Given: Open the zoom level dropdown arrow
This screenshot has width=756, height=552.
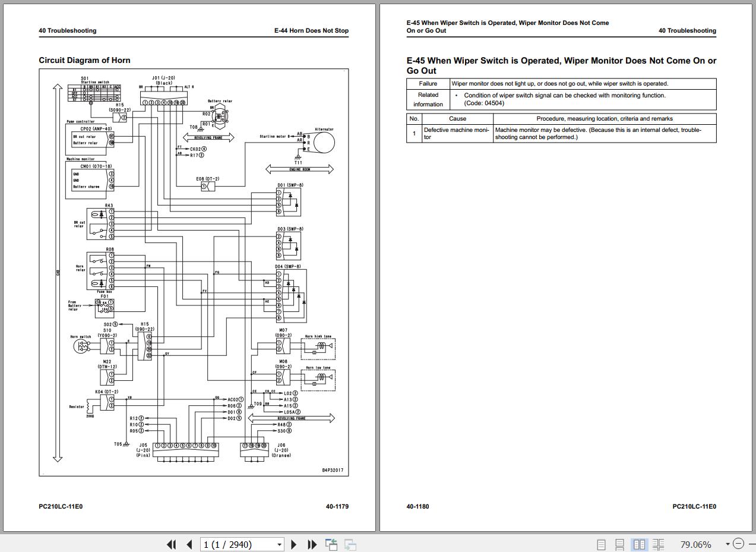Looking at the screenshot, I should 727,544.
